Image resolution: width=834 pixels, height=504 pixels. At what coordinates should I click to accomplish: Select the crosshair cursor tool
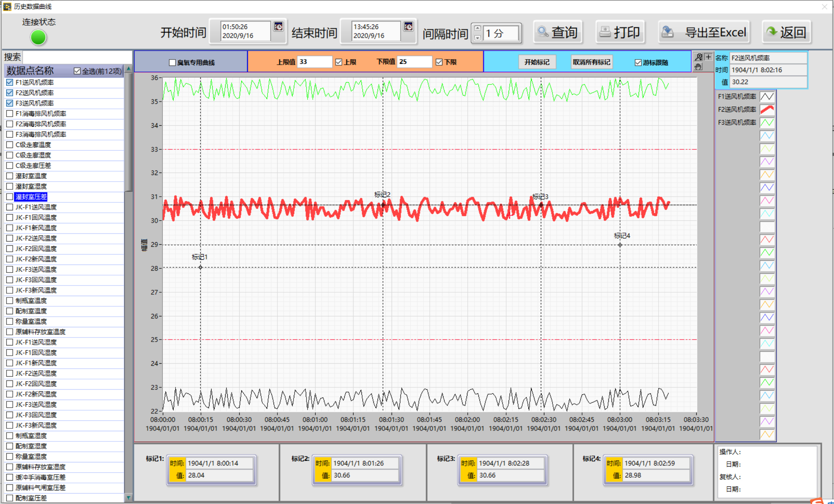coord(708,57)
